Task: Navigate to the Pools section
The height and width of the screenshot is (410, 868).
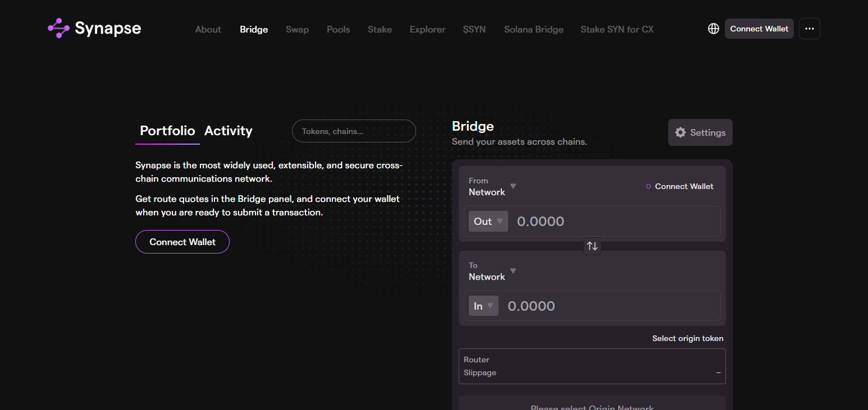Action: point(338,29)
